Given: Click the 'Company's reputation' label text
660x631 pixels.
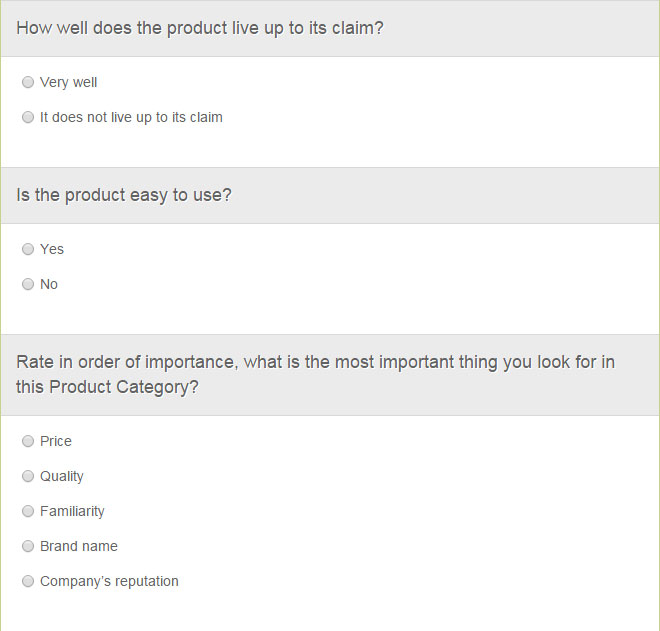Looking at the screenshot, I should click(x=109, y=581).
